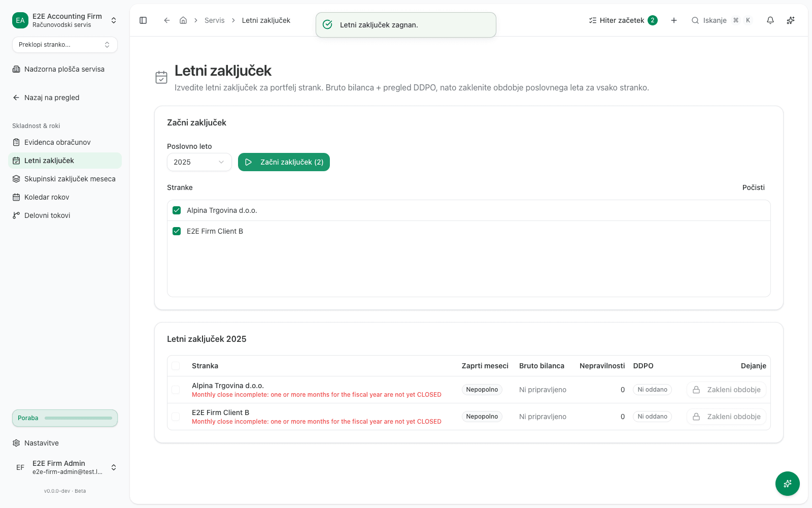
Task: Go back using the arrow icon
Action: point(166,20)
